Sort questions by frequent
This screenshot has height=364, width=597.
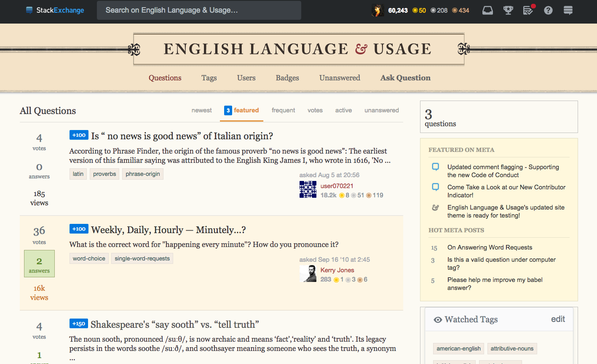coord(284,110)
